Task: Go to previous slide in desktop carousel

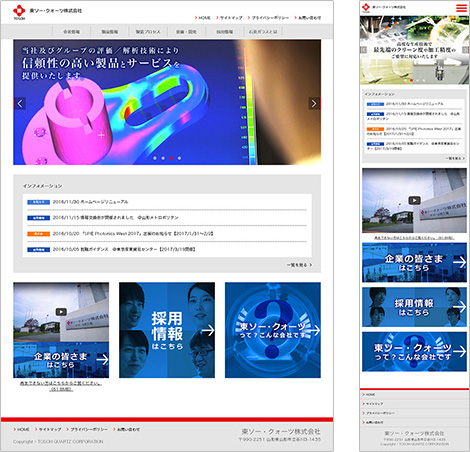Action: tap(20, 104)
